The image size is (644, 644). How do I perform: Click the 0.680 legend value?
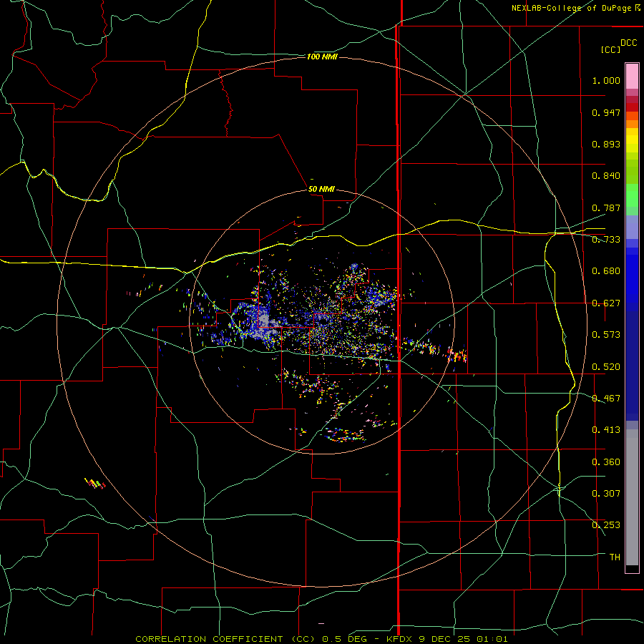coord(606,271)
